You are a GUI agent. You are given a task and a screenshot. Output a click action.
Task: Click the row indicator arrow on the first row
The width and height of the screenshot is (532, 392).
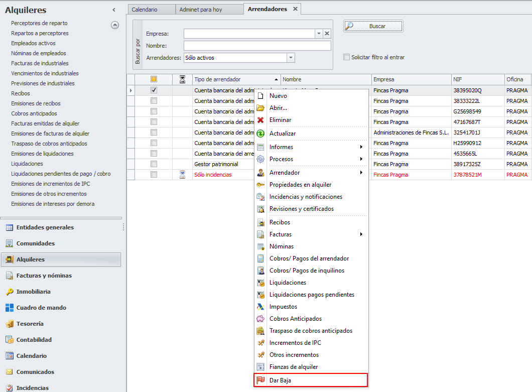tap(131, 91)
